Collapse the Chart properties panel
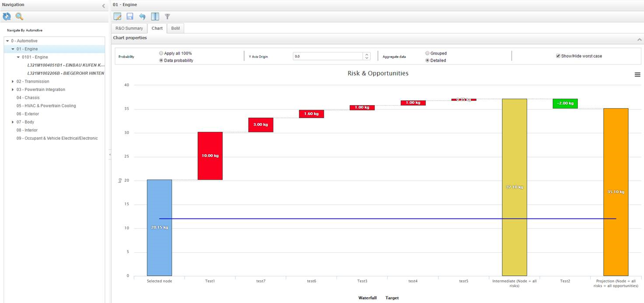Image resolution: width=644 pixels, height=303 pixels. [639, 39]
